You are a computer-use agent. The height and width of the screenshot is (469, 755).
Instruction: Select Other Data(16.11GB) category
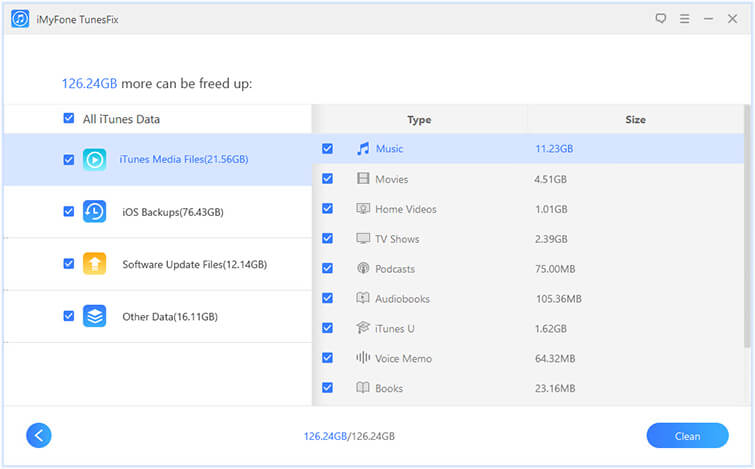coord(158,316)
